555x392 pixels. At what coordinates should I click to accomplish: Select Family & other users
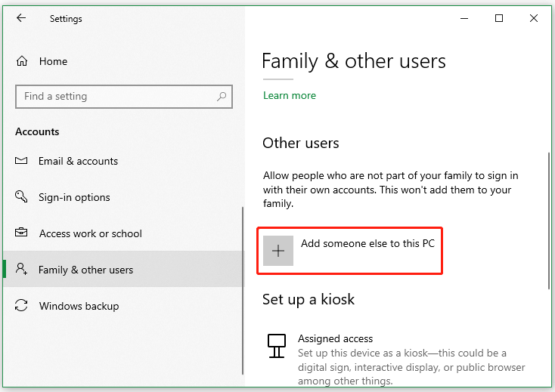(x=123, y=270)
